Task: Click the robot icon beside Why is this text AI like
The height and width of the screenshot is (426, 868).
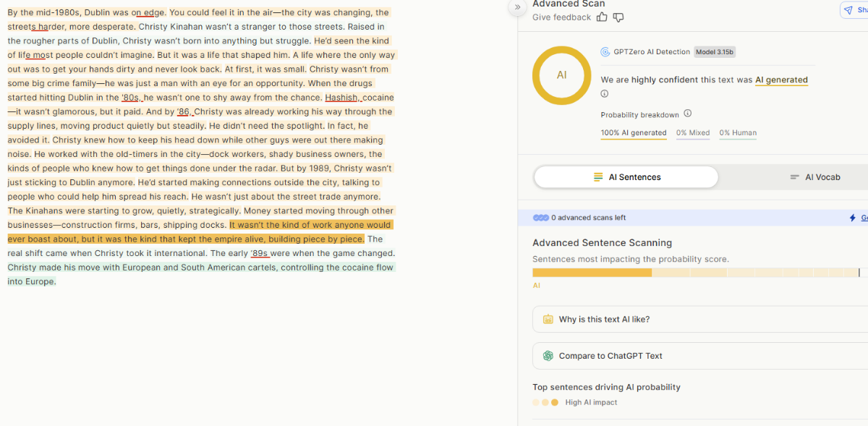Action: point(548,320)
